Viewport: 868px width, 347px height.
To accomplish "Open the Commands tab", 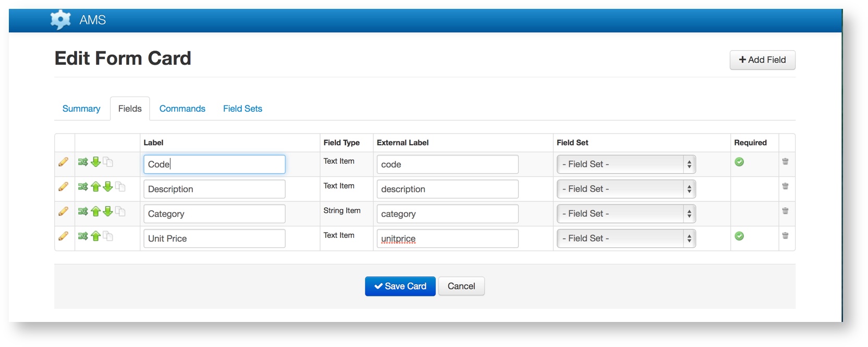I will [182, 109].
